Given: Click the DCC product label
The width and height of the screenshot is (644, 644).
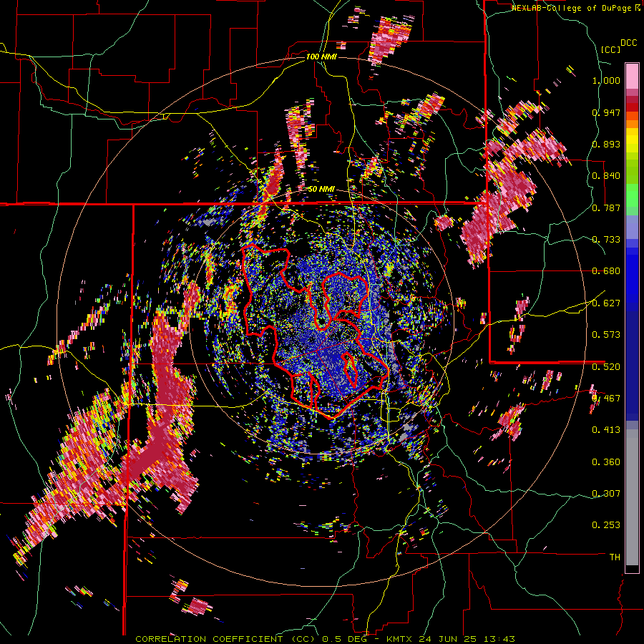Looking at the screenshot, I should tap(628, 43).
